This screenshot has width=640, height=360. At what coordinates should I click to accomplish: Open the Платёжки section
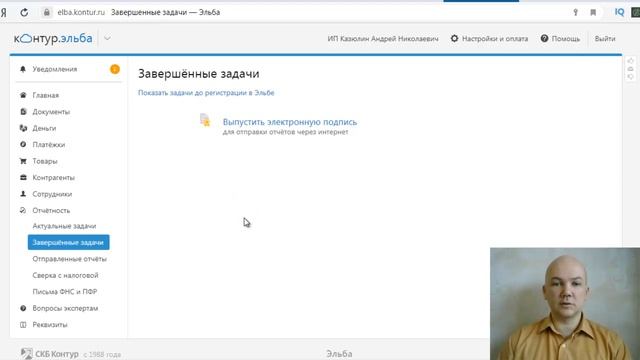49,144
